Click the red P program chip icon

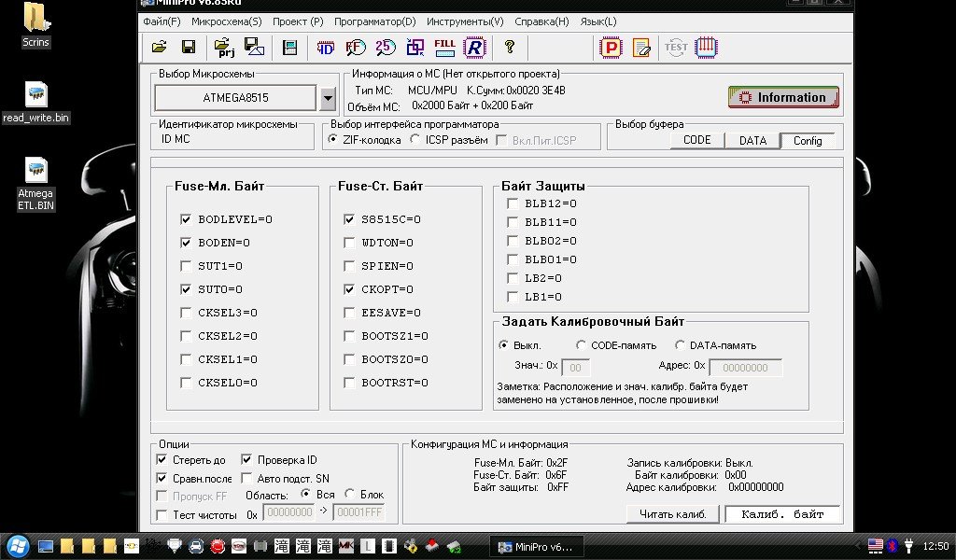612,47
